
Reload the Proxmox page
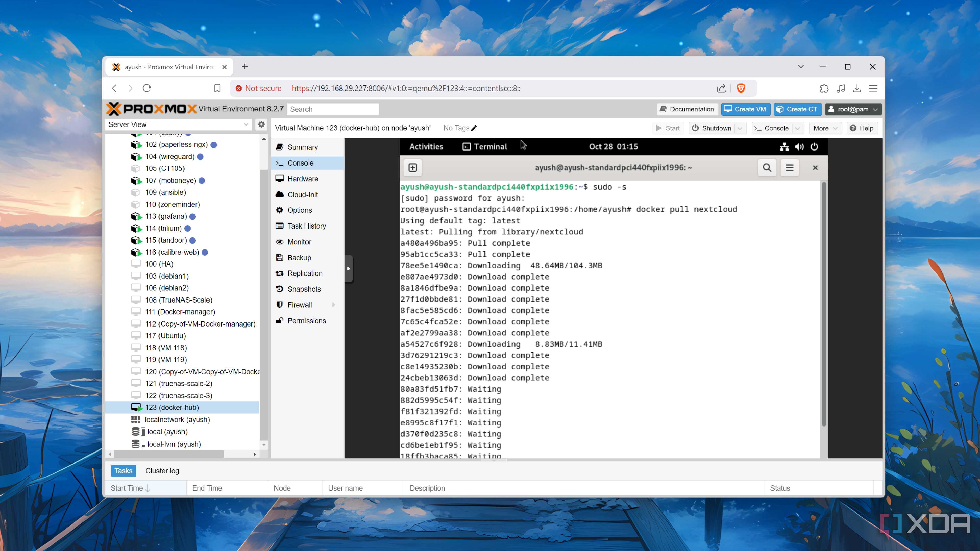tap(147, 88)
